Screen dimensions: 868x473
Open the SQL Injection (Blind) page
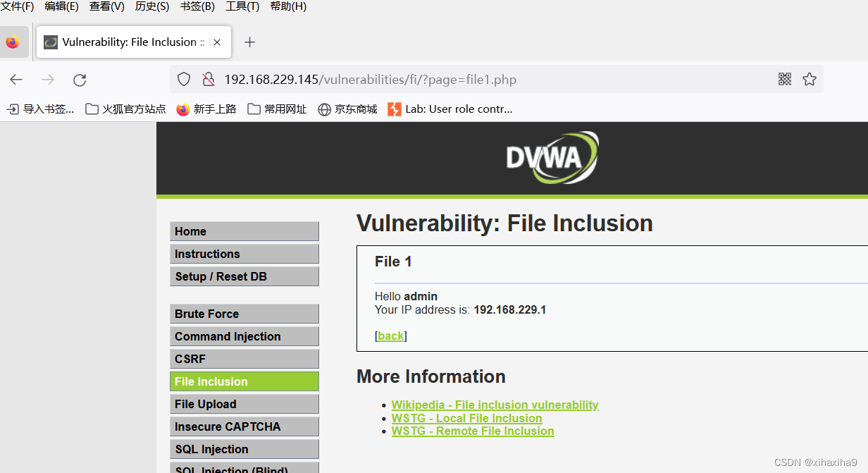(244, 468)
